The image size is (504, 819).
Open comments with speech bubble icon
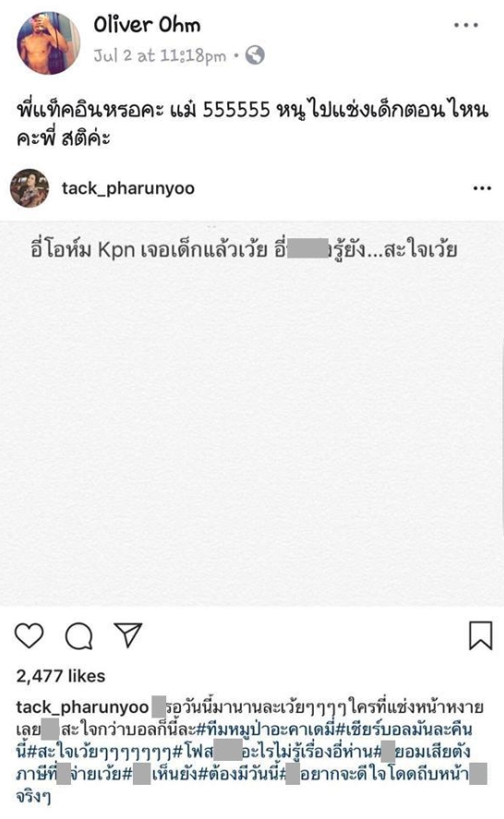click(x=78, y=635)
